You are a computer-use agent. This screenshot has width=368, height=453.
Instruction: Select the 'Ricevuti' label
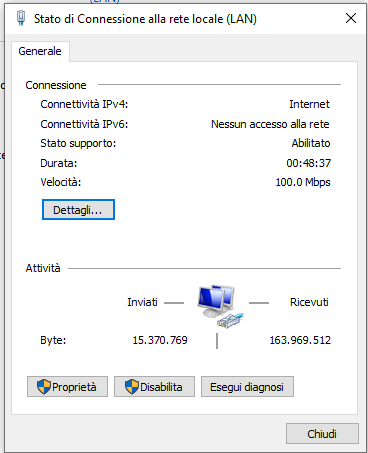coord(309,302)
